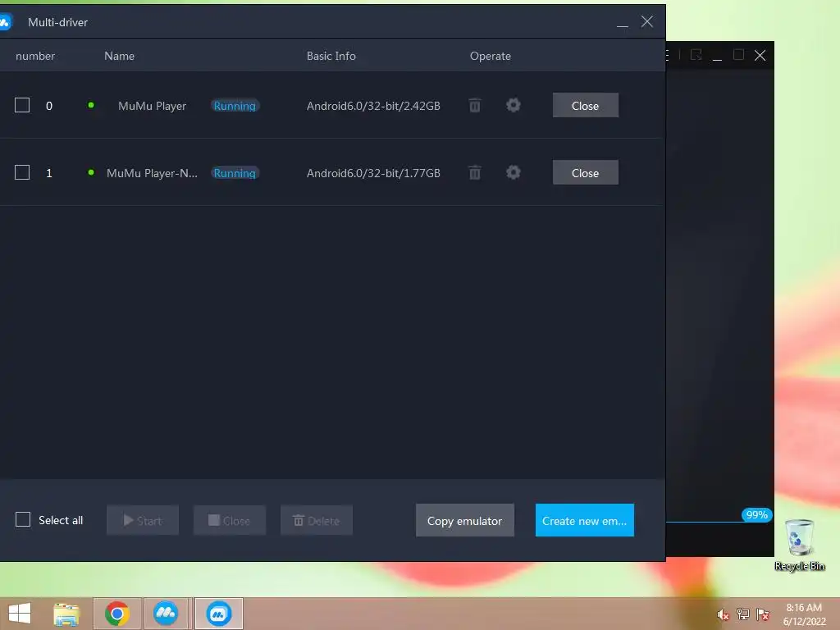
Task: Click the bottom Start button
Action: coord(143,520)
